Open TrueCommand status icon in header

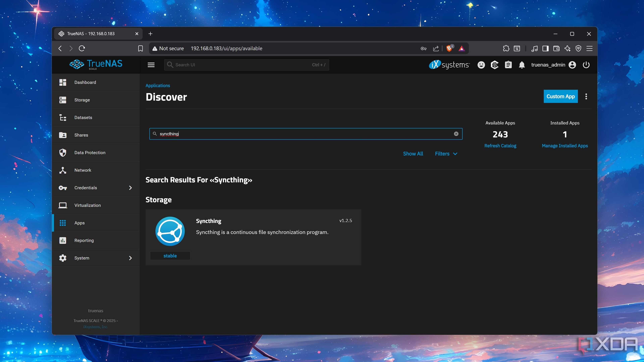point(495,65)
